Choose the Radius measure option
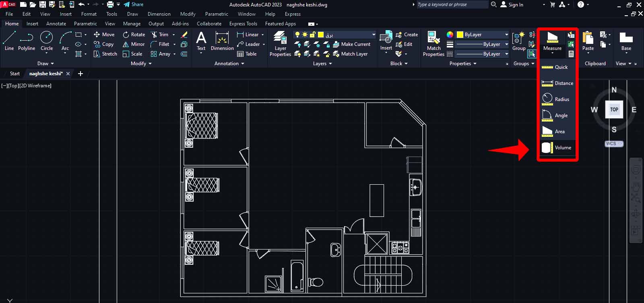644x303 pixels. [x=557, y=99]
